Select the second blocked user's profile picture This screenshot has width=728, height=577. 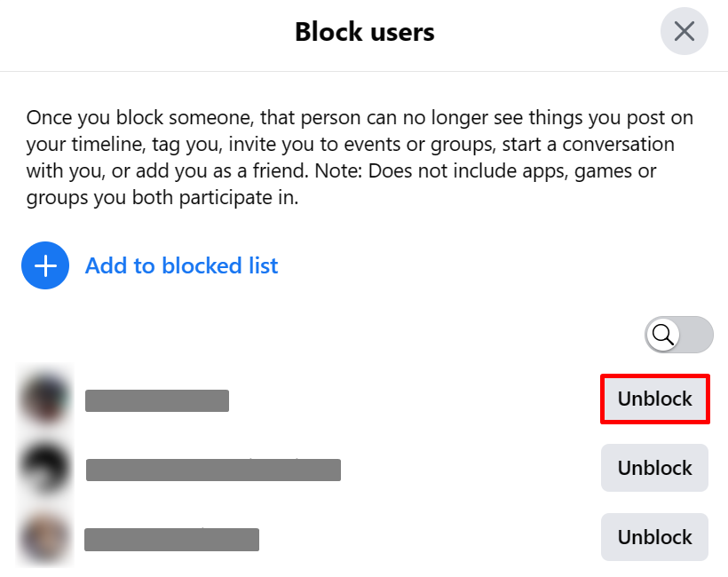[44, 468]
